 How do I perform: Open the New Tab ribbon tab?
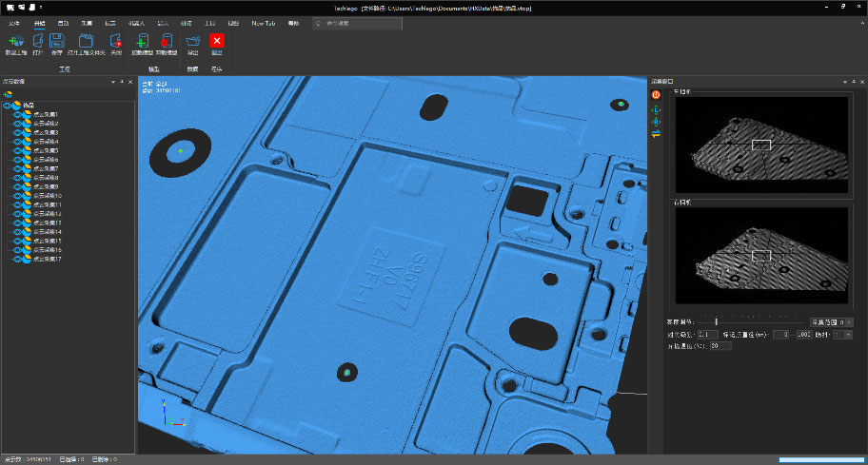pos(264,22)
